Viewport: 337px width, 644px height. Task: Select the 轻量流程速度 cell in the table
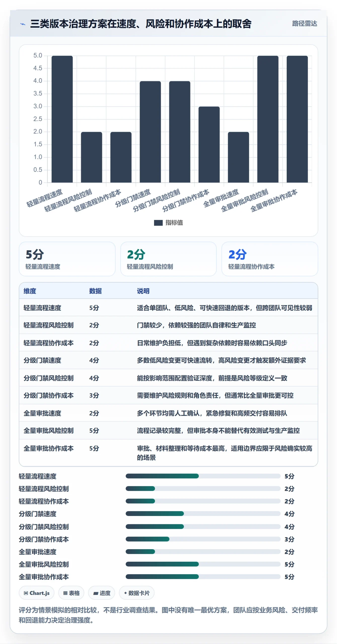42,308
